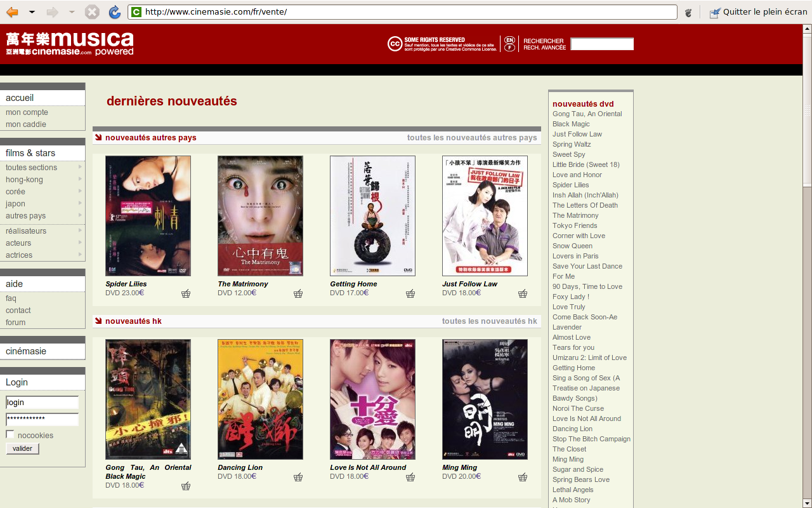Click the browser reload button

click(114, 12)
